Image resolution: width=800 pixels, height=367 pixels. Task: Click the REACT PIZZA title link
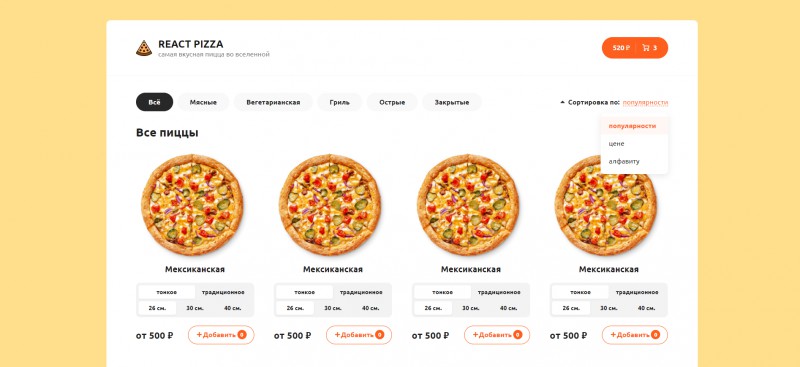(x=191, y=44)
